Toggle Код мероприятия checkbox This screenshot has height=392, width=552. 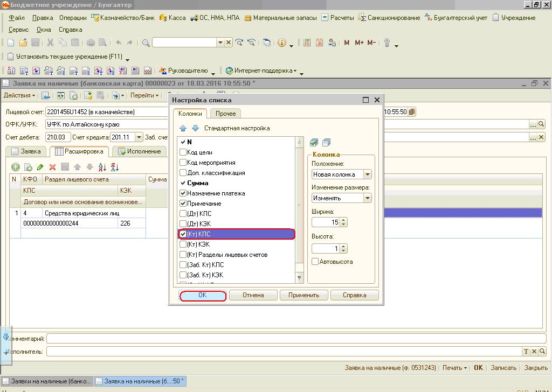pyautogui.click(x=183, y=163)
